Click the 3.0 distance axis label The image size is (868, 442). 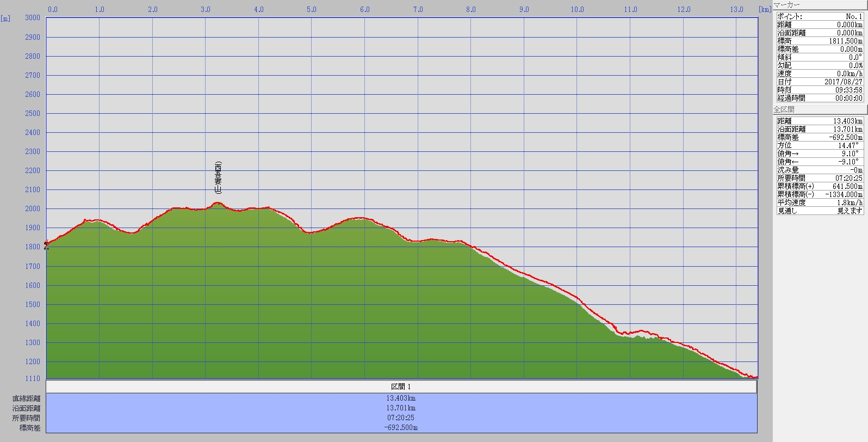(x=206, y=9)
